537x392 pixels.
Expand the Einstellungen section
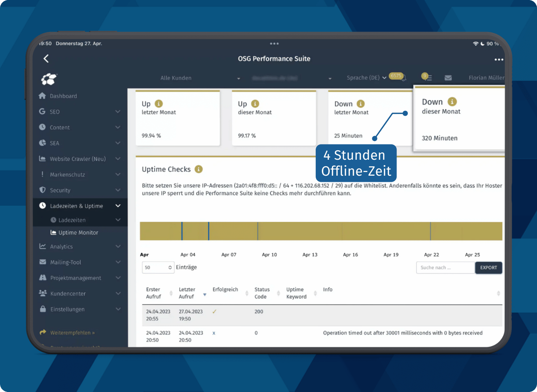pos(118,309)
